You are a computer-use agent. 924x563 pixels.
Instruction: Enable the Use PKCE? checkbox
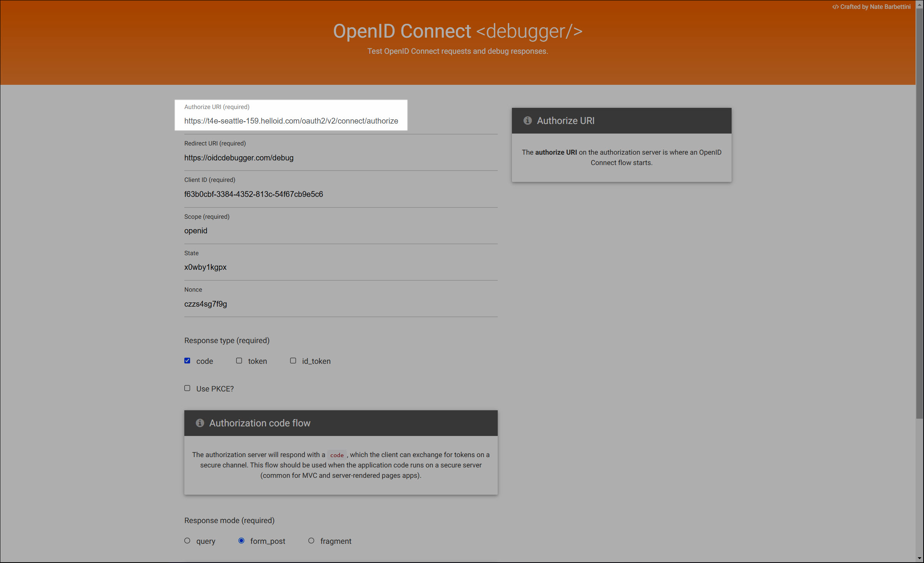coord(187,388)
